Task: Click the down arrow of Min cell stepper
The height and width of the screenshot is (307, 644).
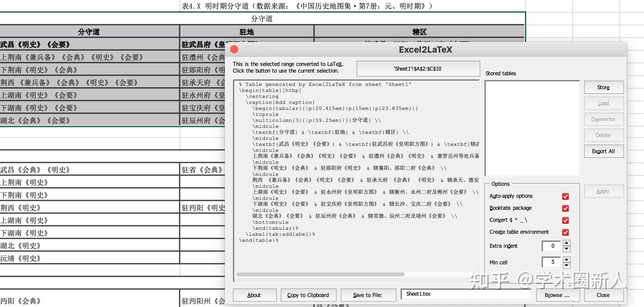Action: (x=566, y=265)
